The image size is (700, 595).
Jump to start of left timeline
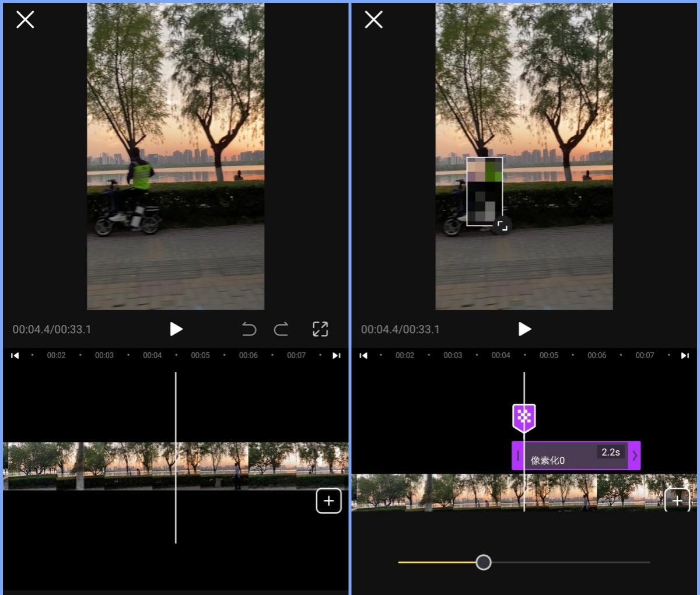[x=15, y=355]
